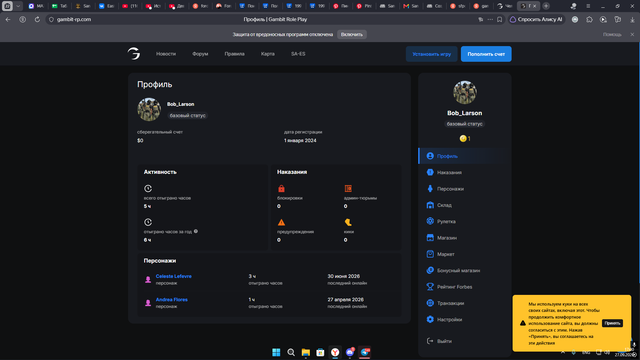Click the Спросить Алису AI button

[x=536, y=19]
